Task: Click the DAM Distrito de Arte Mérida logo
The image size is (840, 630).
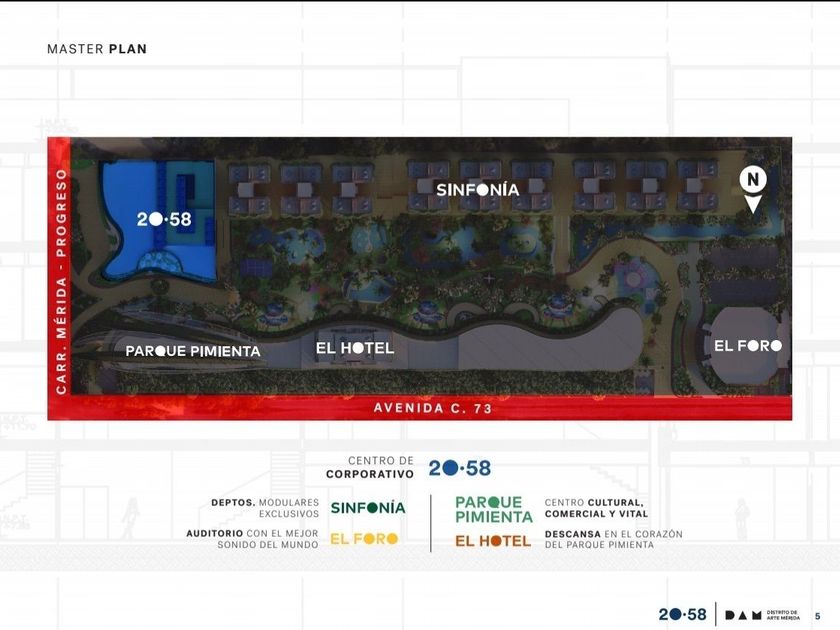Action: pos(762,614)
